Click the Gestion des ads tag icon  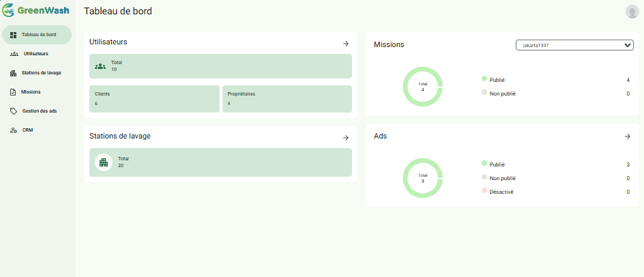(14, 111)
